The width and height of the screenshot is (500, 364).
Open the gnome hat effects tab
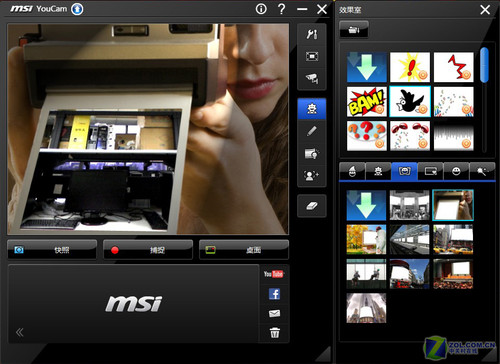[x=352, y=171]
